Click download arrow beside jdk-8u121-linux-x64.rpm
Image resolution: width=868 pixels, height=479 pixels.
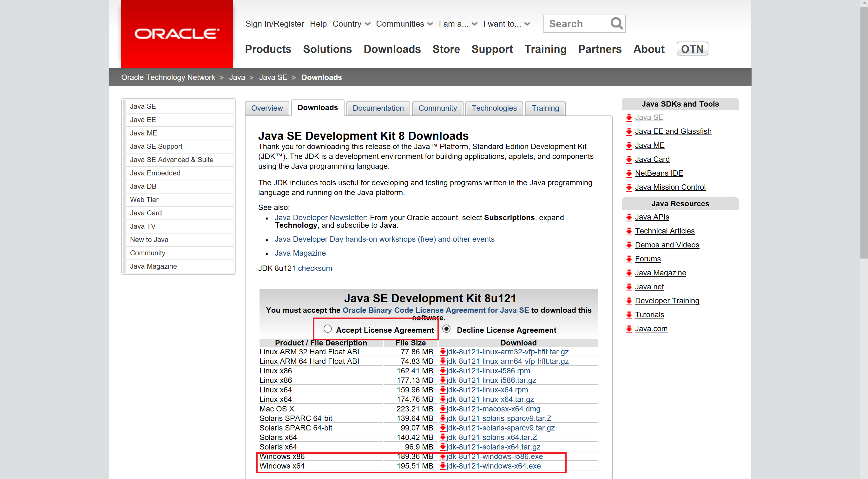pos(443,390)
